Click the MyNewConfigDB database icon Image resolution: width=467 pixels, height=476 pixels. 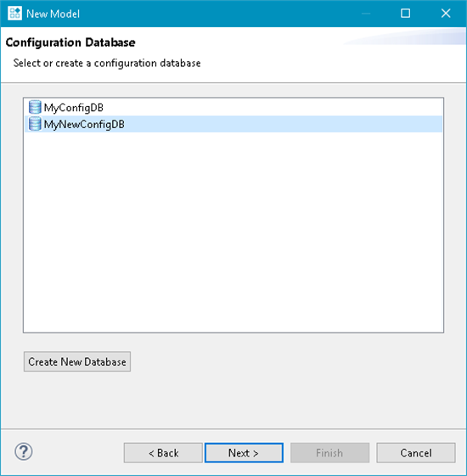(35, 124)
